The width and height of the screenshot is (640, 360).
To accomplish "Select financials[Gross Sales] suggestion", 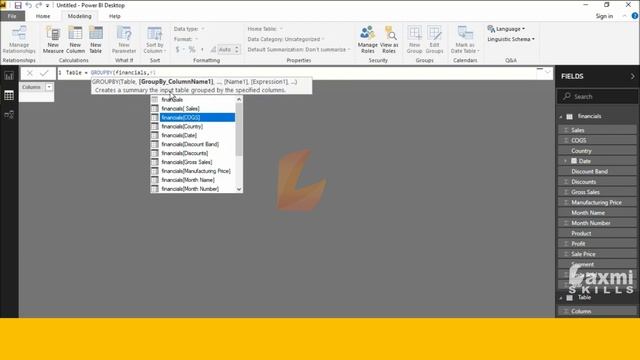I will [193, 162].
